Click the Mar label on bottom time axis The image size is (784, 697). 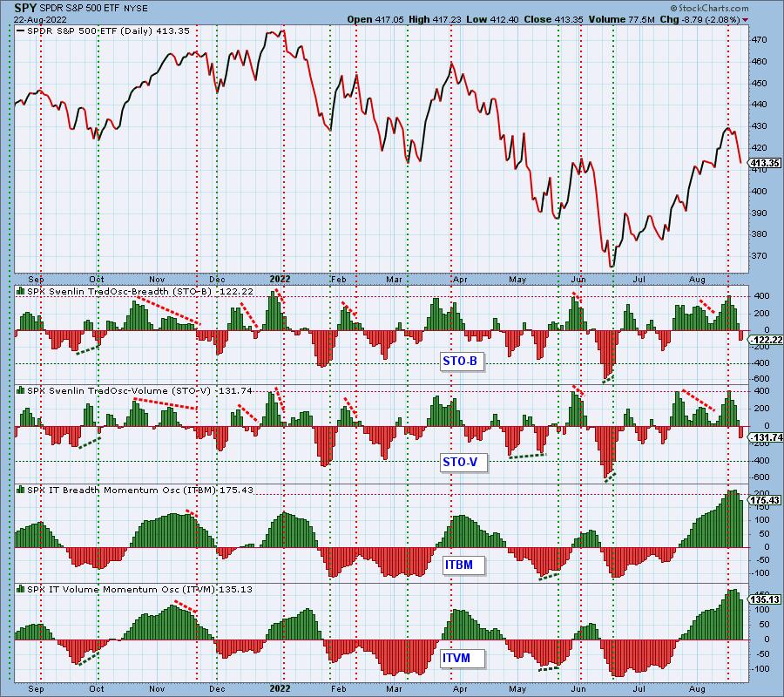(394, 689)
